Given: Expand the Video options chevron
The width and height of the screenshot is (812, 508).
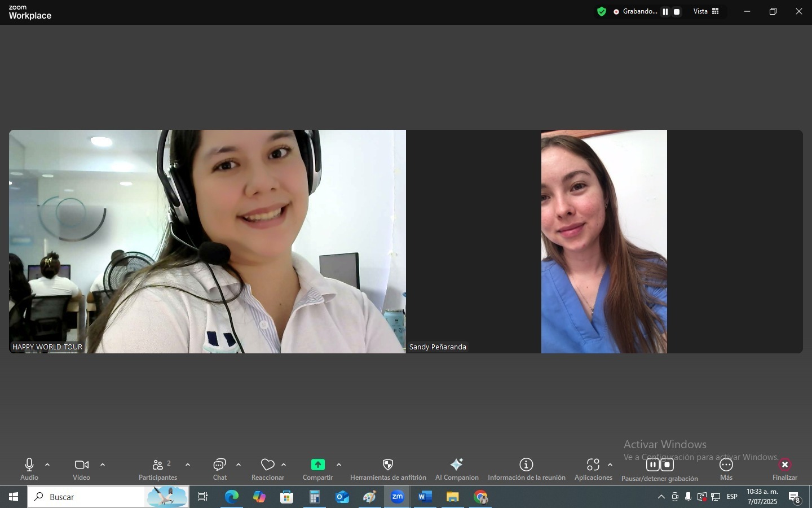Looking at the screenshot, I should point(103,465).
